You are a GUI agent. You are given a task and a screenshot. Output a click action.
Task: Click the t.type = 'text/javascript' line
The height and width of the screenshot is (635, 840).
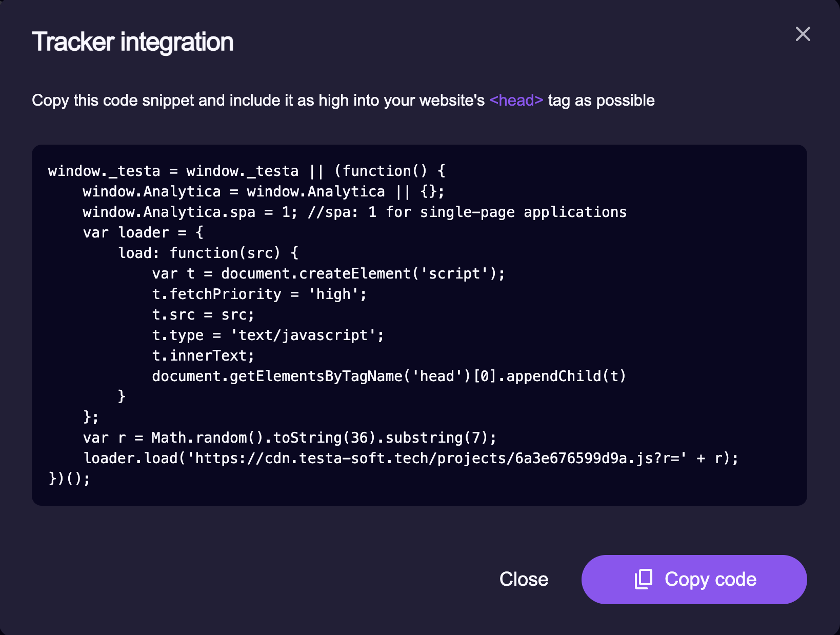pos(268,335)
